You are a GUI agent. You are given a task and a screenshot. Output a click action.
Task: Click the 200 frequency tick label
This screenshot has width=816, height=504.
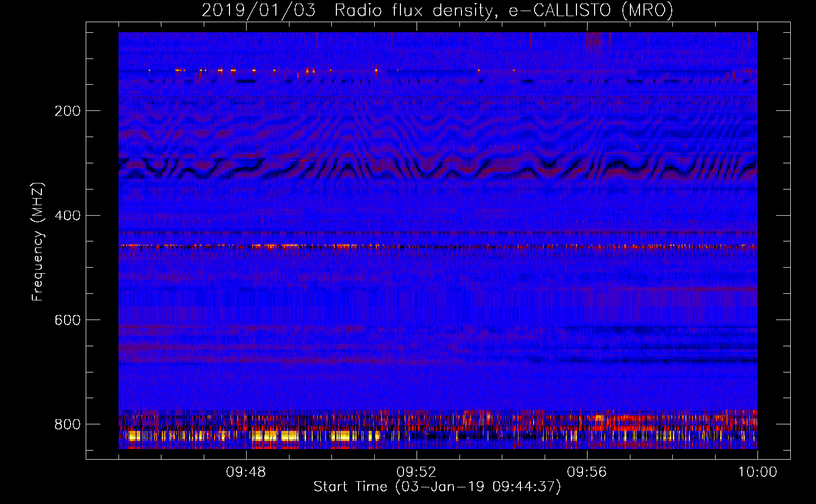(68, 111)
